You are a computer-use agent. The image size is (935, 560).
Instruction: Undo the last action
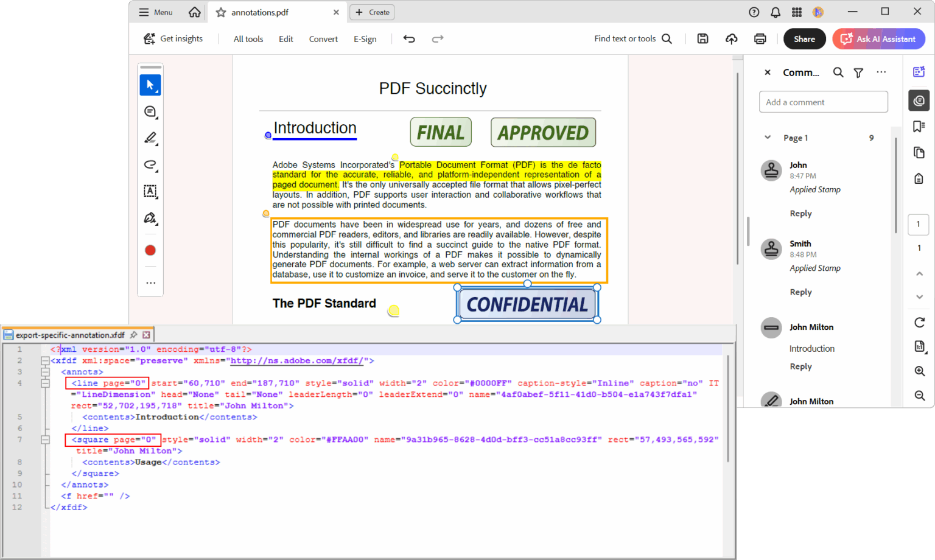409,39
